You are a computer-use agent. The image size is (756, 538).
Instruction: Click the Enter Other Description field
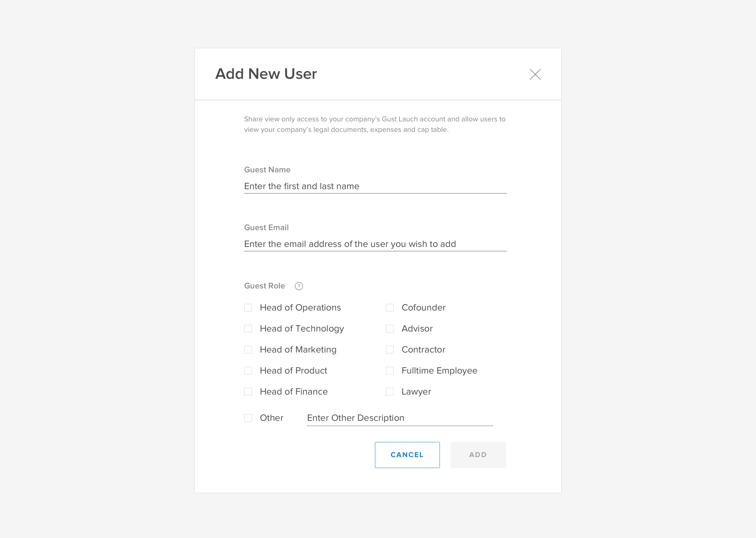(399, 418)
